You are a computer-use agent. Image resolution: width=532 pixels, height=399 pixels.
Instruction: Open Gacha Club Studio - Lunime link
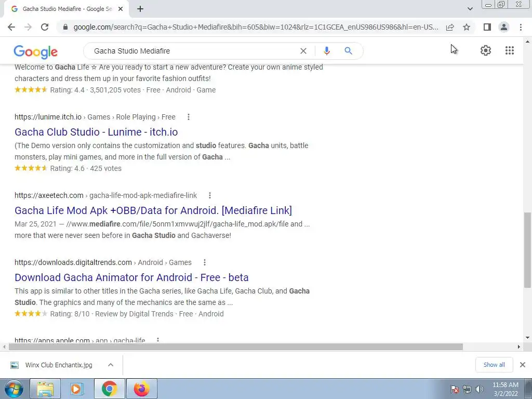96,132
